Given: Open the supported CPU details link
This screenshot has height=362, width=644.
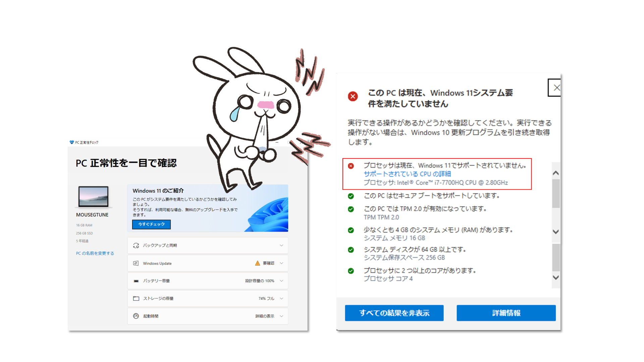Looking at the screenshot, I should 407,174.
